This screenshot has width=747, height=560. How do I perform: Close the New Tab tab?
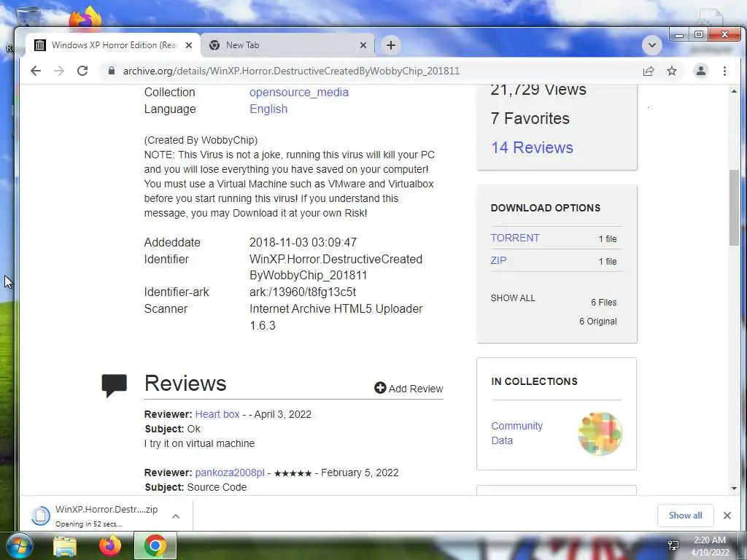[x=363, y=45]
